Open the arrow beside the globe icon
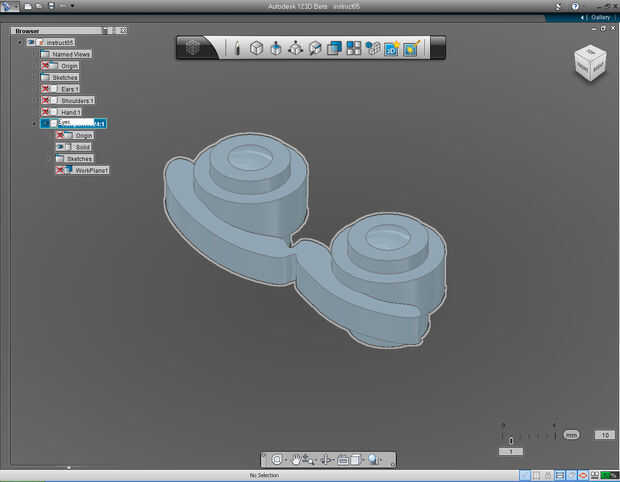 [381, 460]
